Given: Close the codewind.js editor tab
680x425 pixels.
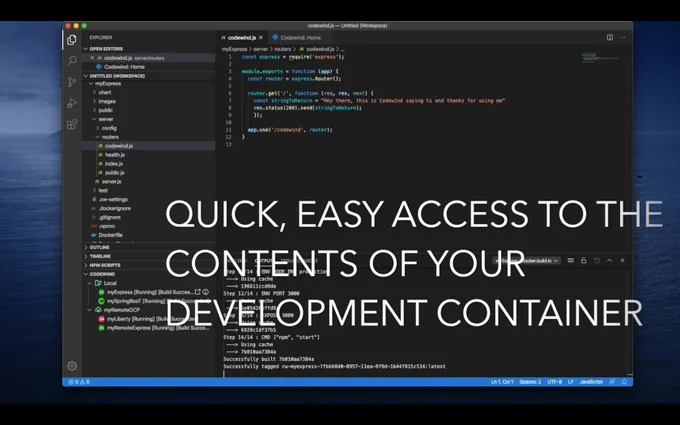Looking at the screenshot, I should [x=261, y=38].
